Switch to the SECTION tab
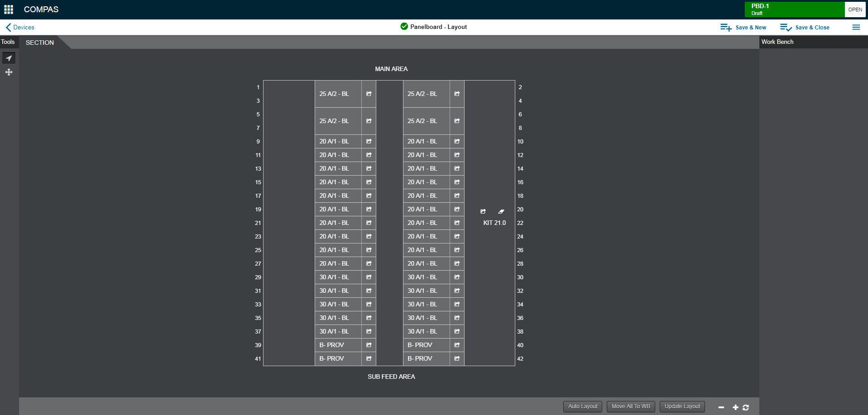868x415 pixels. 39,42
